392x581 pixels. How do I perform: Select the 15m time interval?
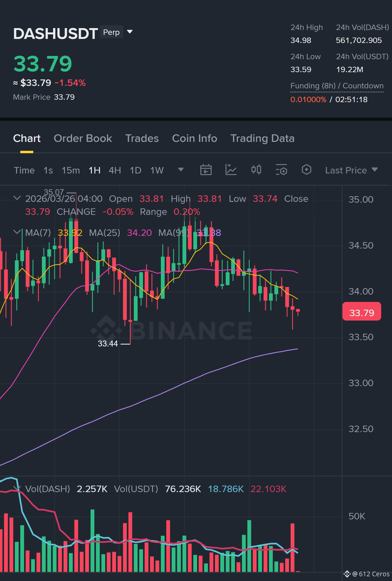71,170
